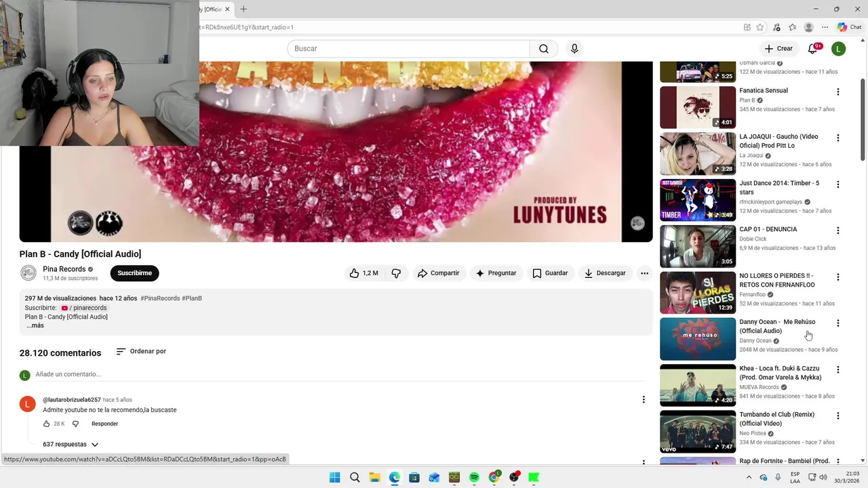Open Windows Start menu

coord(335,477)
